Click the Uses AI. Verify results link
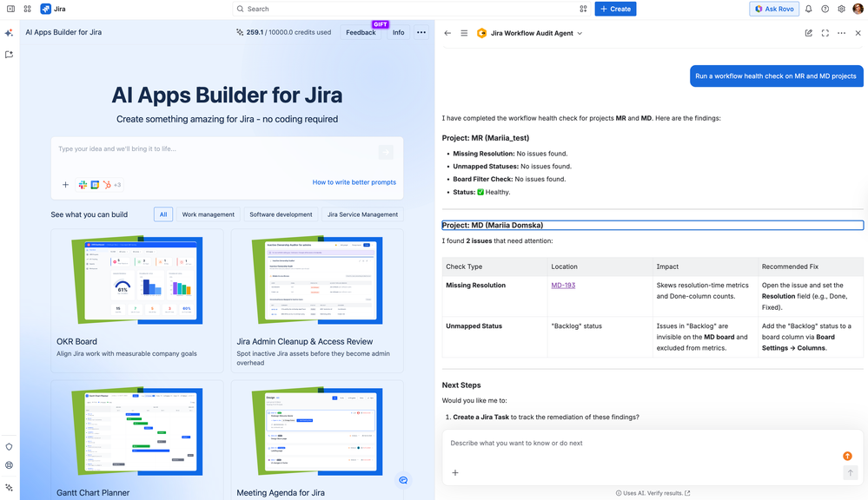Image resolution: width=868 pixels, height=500 pixels. [x=653, y=493]
